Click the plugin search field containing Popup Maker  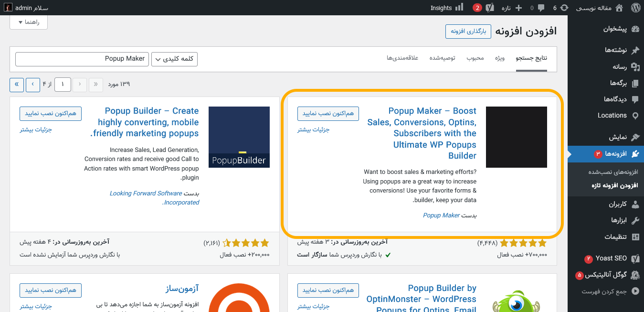tap(82, 59)
